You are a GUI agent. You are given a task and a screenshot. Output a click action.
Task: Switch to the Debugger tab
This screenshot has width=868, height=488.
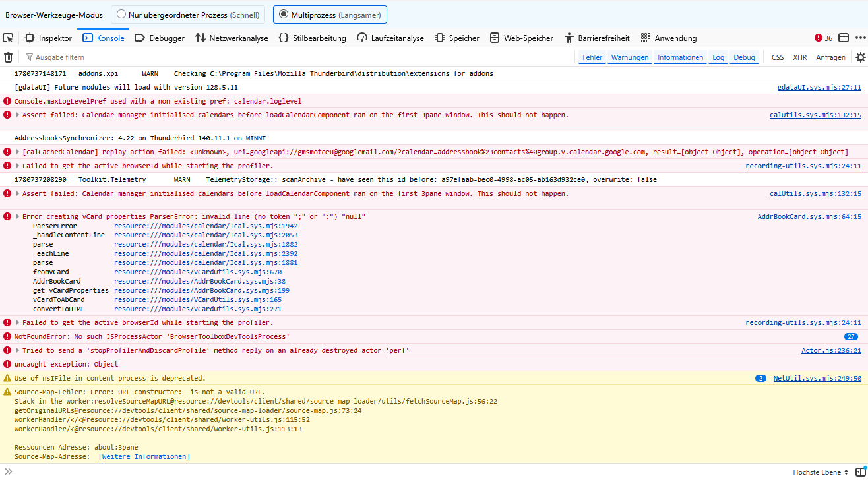[x=160, y=38]
